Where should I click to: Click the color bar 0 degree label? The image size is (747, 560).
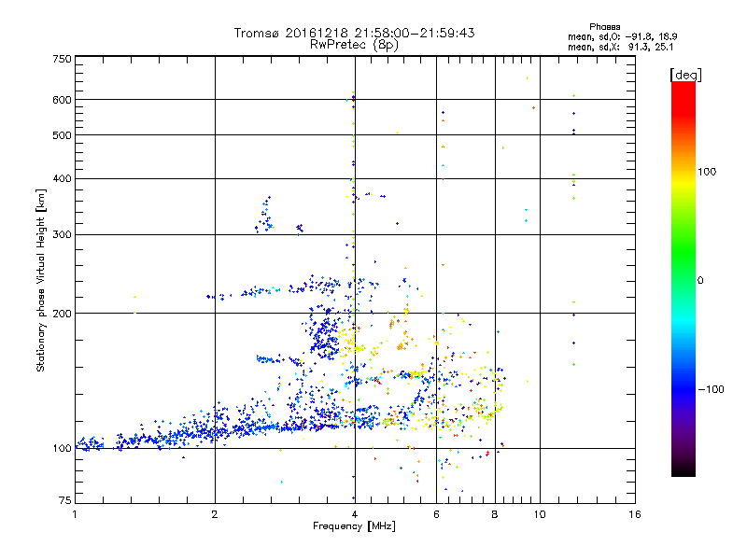click(699, 280)
